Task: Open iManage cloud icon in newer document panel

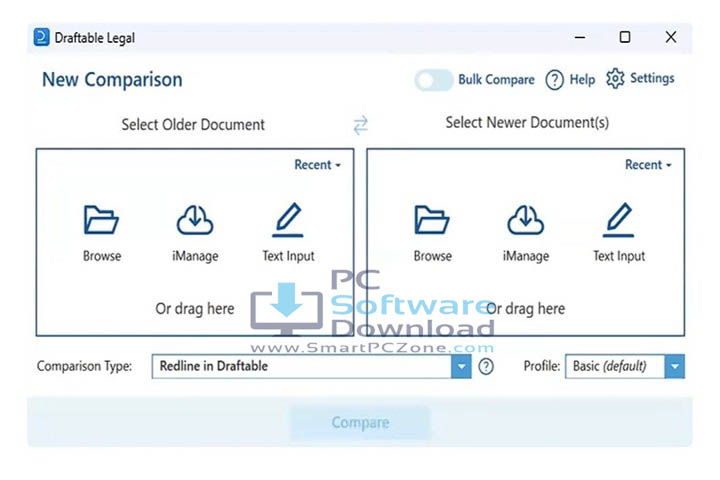Action: [525, 220]
